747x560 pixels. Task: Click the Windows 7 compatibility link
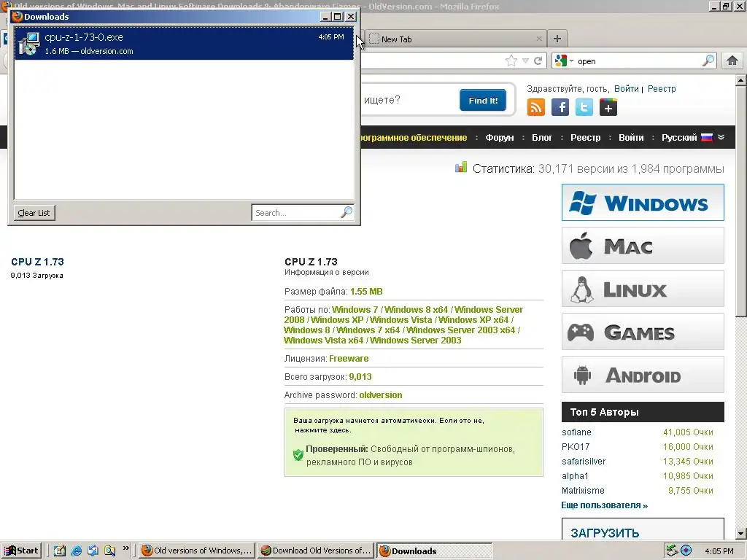click(355, 310)
